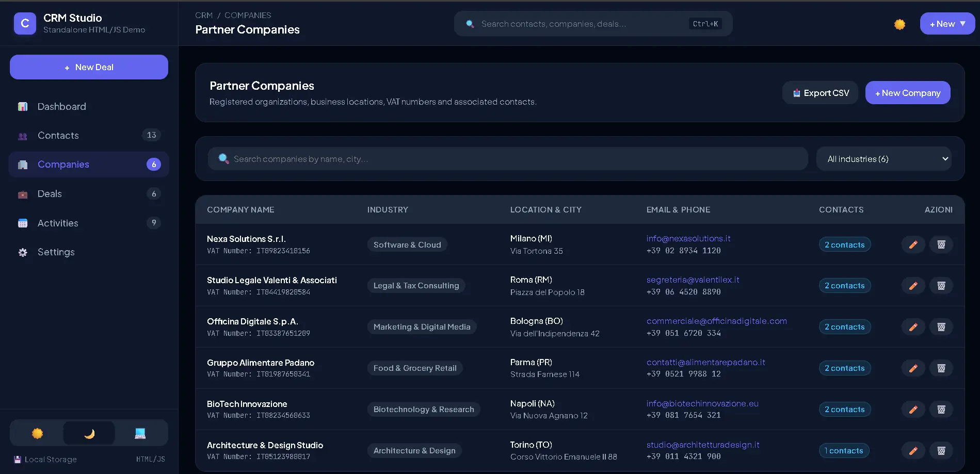Focus the Search companies by name, city field
980x474 pixels.
tap(508, 159)
